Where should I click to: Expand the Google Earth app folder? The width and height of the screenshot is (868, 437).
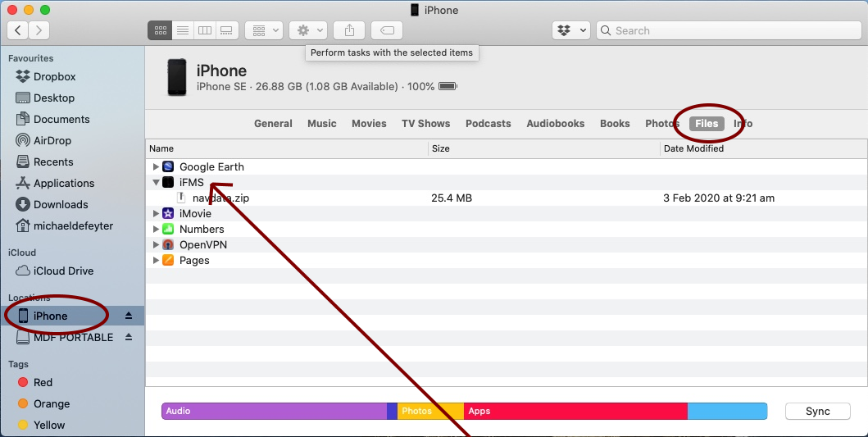156,166
